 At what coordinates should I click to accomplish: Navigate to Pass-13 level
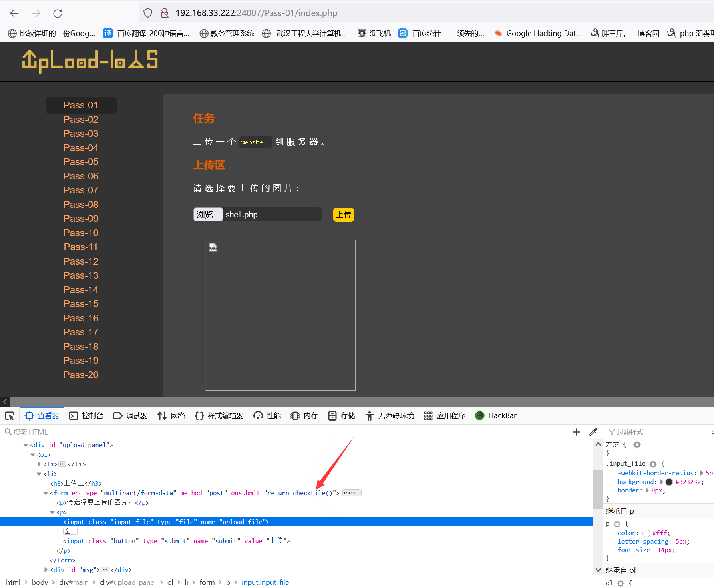(x=81, y=275)
